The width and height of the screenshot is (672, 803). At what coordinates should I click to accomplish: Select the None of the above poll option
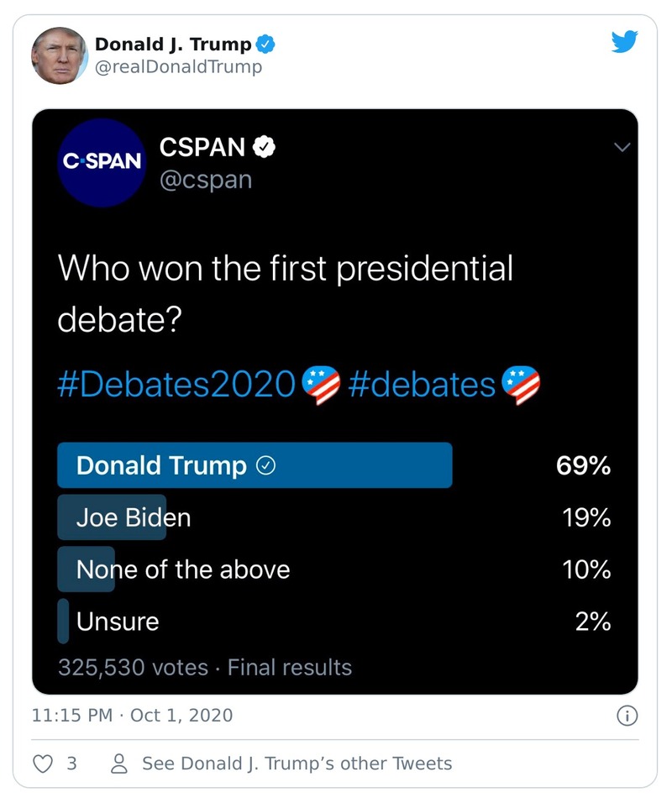[x=182, y=569]
